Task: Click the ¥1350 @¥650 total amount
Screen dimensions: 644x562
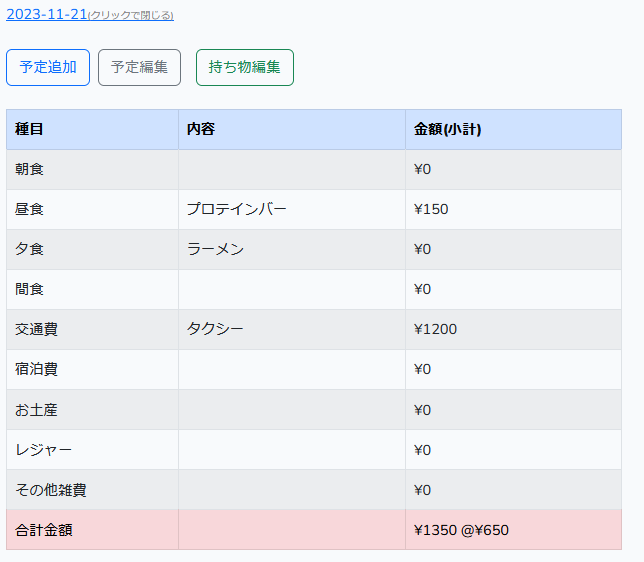Action: pyautogui.click(x=461, y=530)
